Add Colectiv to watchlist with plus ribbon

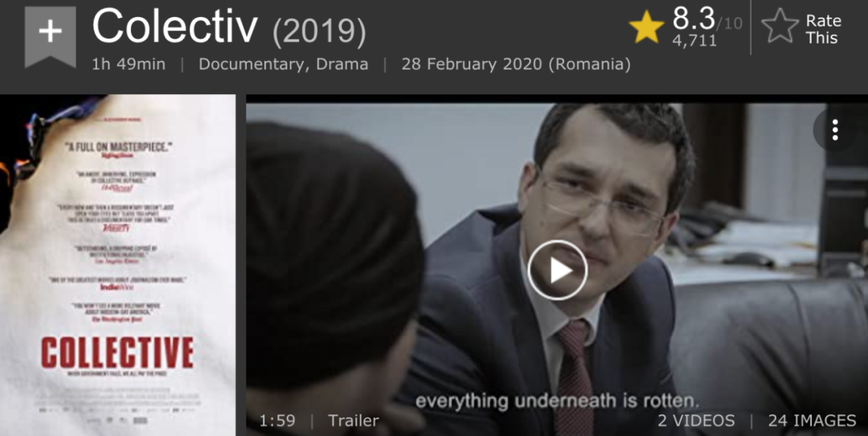(50, 36)
